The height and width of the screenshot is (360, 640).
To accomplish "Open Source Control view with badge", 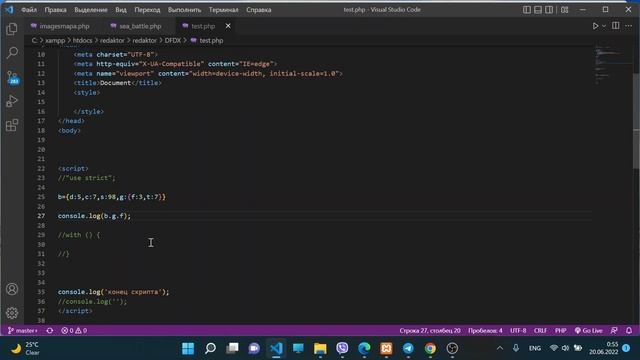I will pos(13,77).
